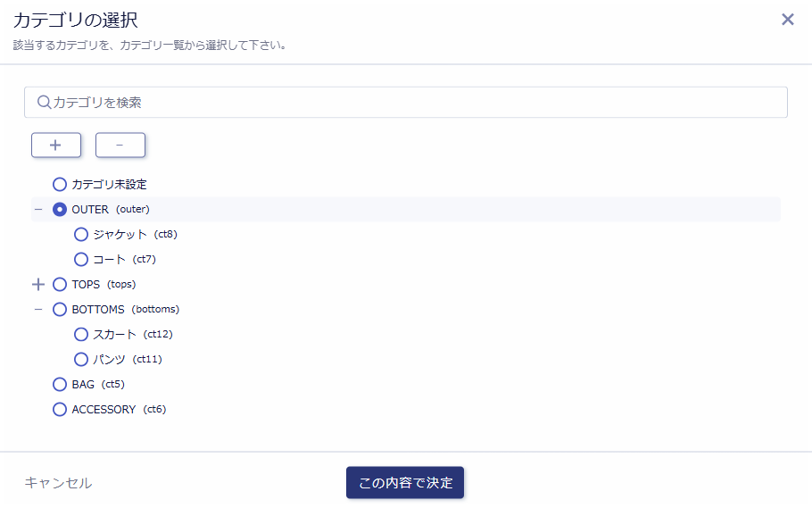Viewport: 812px width, 508px height.
Task: Collapse the OUTER category tree node
Action: [37, 210]
